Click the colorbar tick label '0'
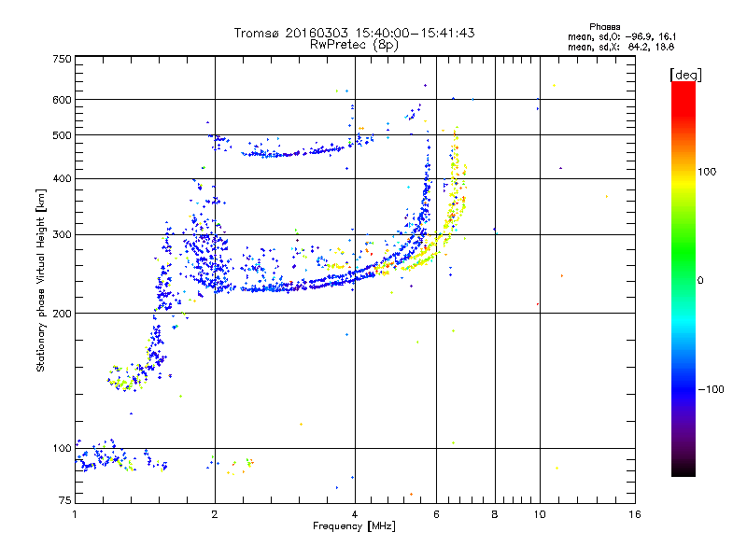The height and width of the screenshot is (560, 747). coord(700,281)
